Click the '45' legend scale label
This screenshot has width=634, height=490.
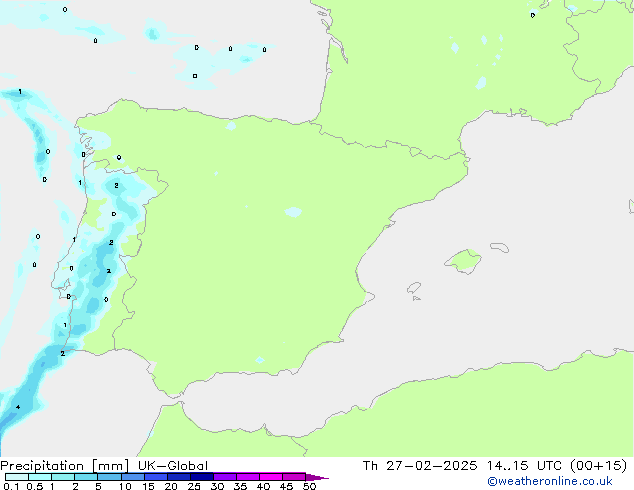click(x=286, y=486)
